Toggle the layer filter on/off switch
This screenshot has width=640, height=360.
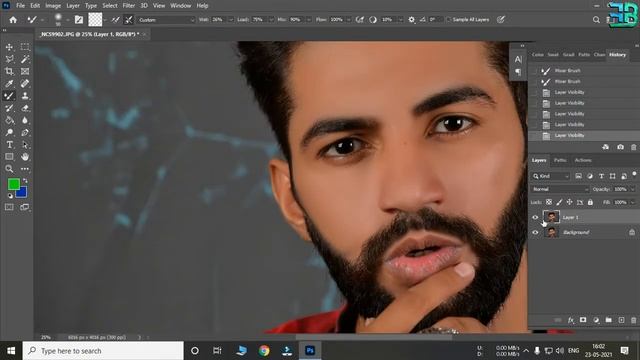[634, 174]
